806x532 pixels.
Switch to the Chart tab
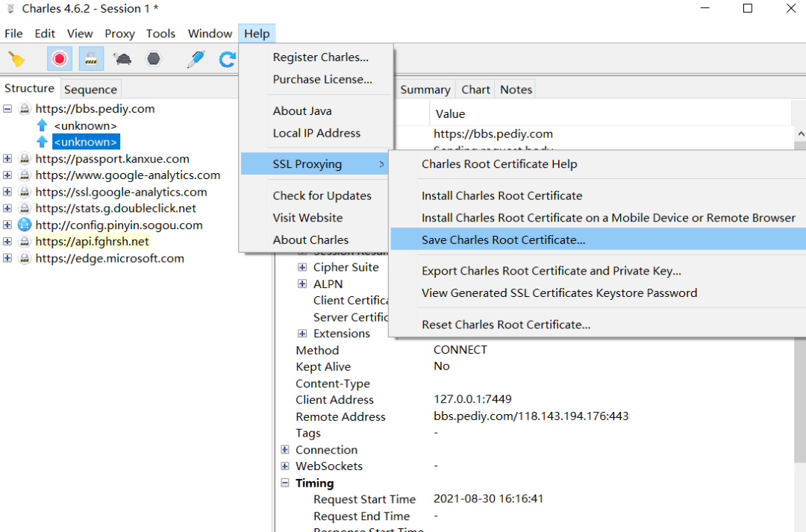pos(475,90)
